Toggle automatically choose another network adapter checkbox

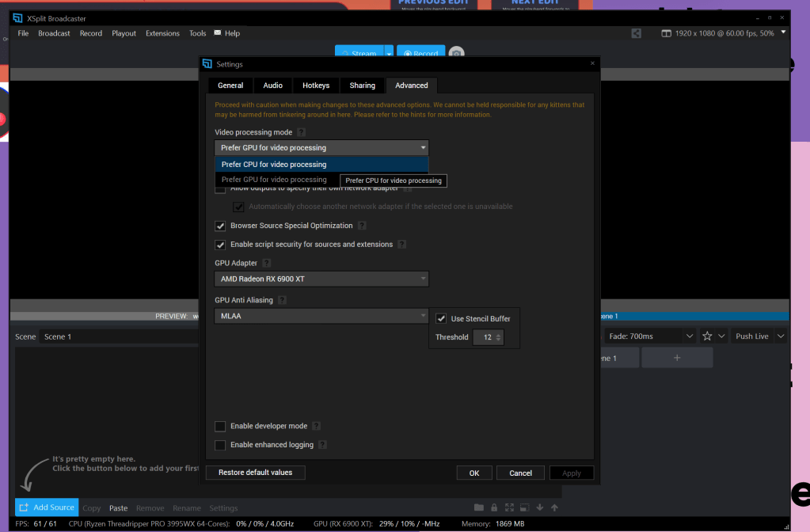pyautogui.click(x=238, y=207)
